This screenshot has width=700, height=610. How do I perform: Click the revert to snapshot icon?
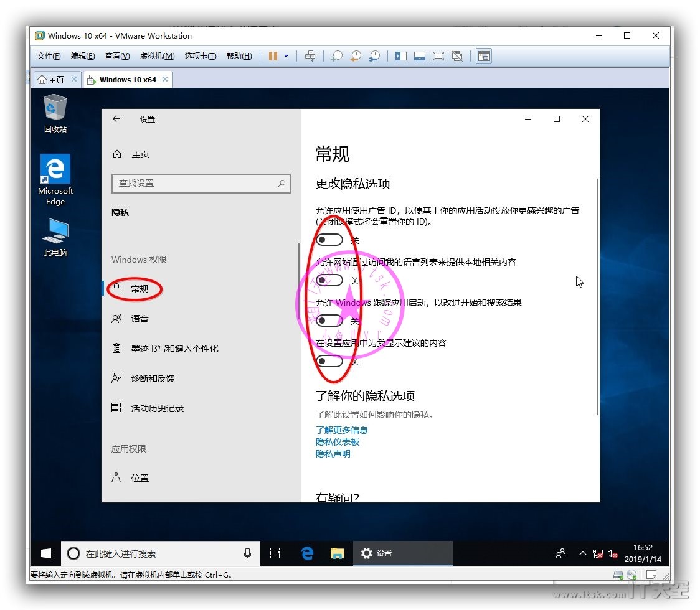(x=356, y=56)
